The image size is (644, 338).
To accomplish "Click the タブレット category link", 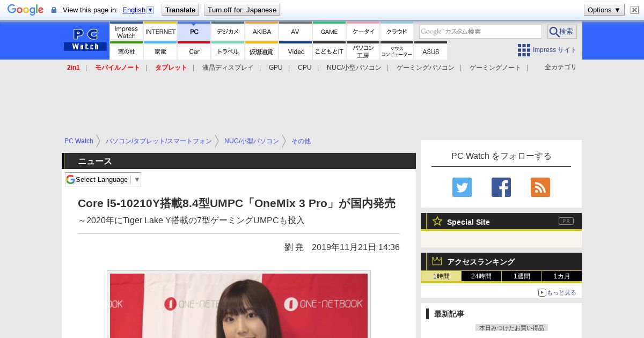I will pos(171,68).
